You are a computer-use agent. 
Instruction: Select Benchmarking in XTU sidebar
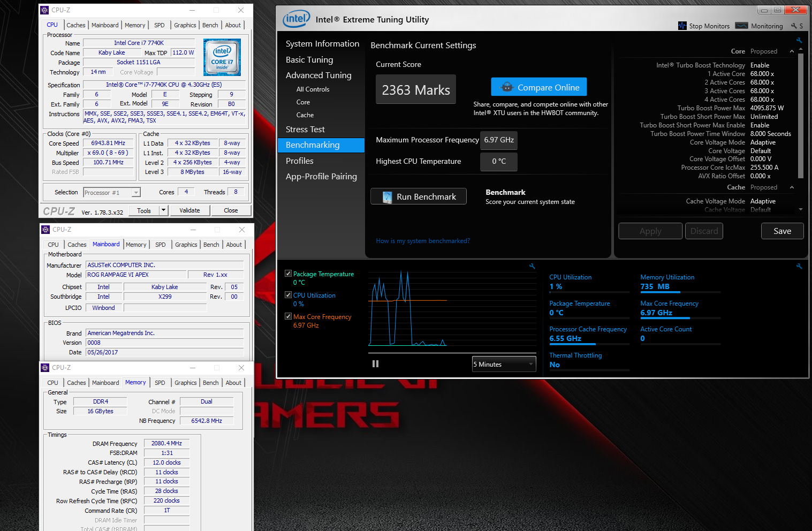(321, 145)
